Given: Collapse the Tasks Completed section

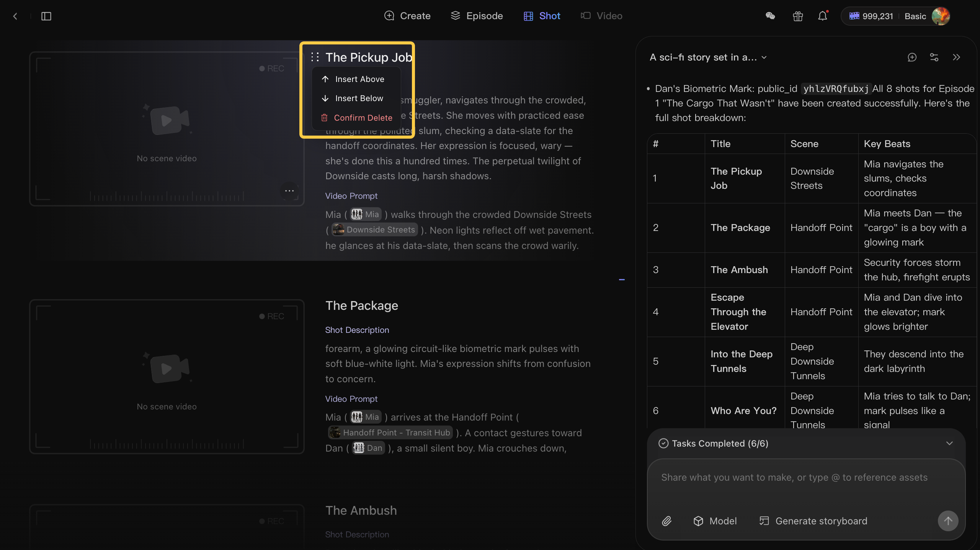Looking at the screenshot, I should (949, 443).
